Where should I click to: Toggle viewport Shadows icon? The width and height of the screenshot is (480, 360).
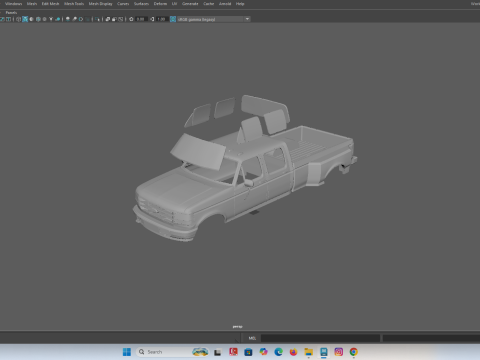58,19
